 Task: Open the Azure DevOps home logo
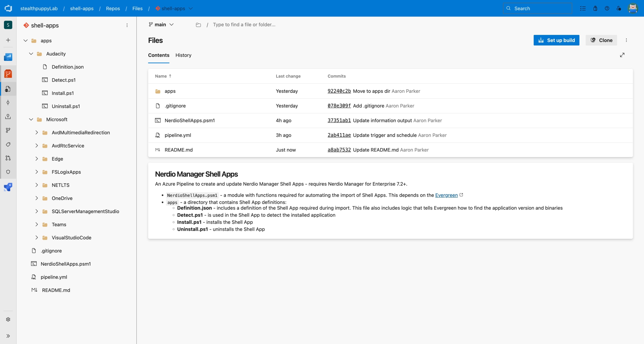coord(8,8)
